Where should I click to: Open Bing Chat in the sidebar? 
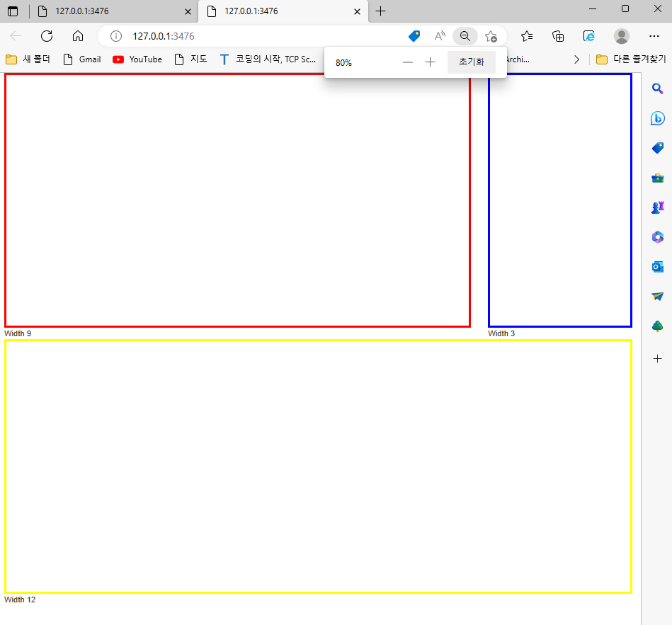click(657, 118)
